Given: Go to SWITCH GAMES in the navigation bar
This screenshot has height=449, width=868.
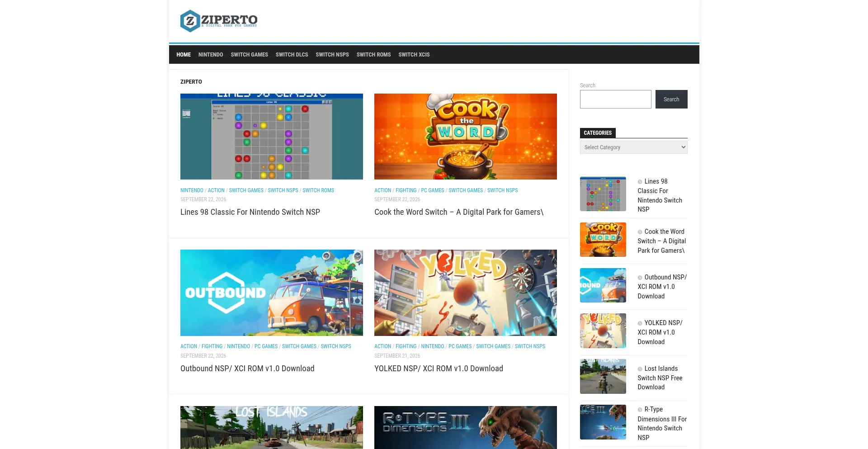Looking at the screenshot, I should tap(249, 55).
